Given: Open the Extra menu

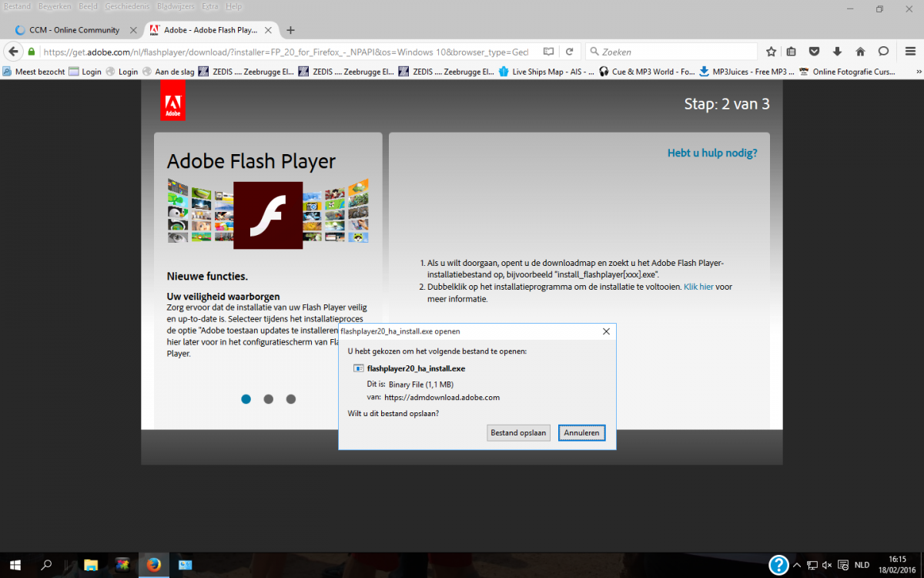Looking at the screenshot, I should 210,6.
